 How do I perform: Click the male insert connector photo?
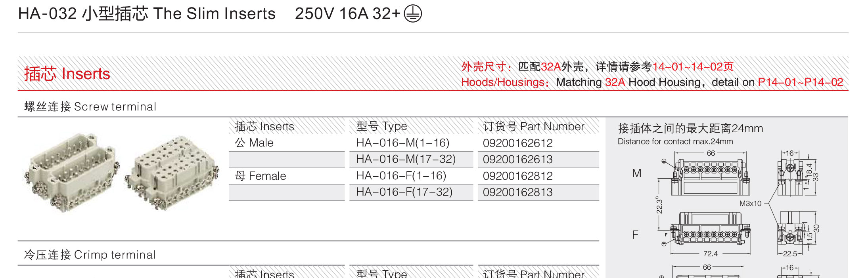point(71,173)
